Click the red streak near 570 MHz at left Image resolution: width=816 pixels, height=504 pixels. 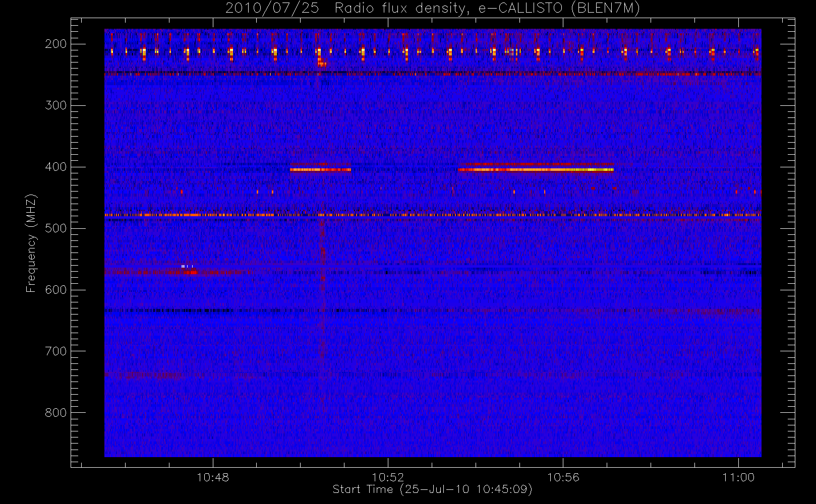179,272
